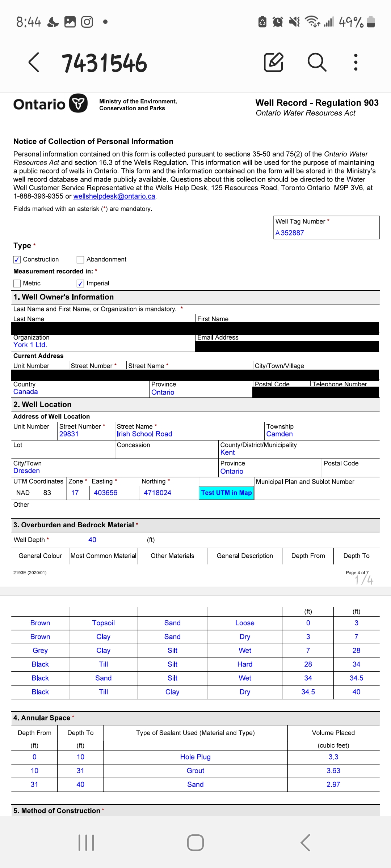391x868 pixels.
Task: Select the Loose description cell
Action: (x=245, y=623)
